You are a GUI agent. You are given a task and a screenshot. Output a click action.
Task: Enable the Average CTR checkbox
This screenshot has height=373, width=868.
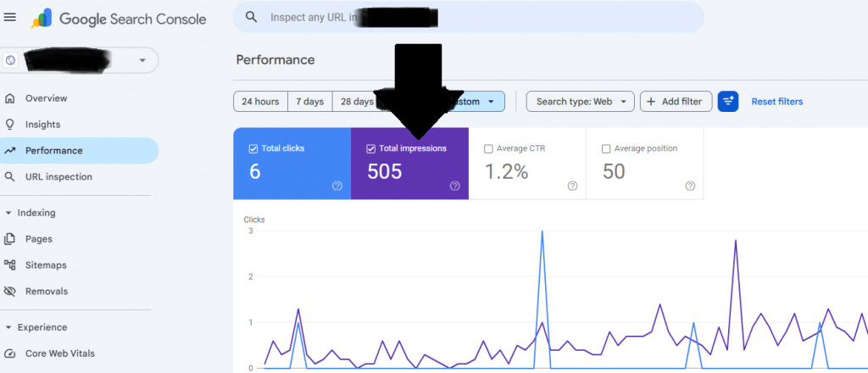[488, 148]
